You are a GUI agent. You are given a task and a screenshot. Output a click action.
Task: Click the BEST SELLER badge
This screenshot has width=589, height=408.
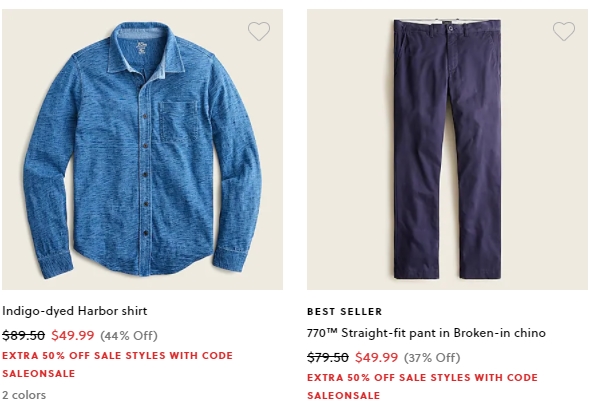(344, 311)
